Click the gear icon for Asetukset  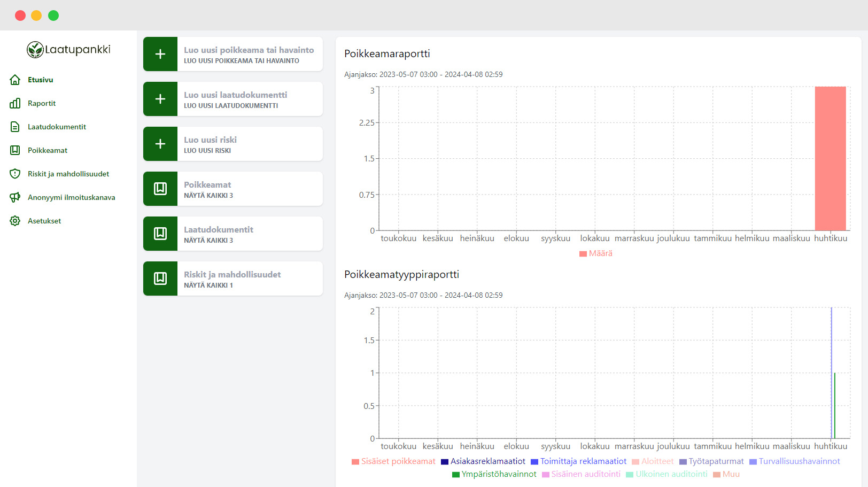[x=15, y=221]
